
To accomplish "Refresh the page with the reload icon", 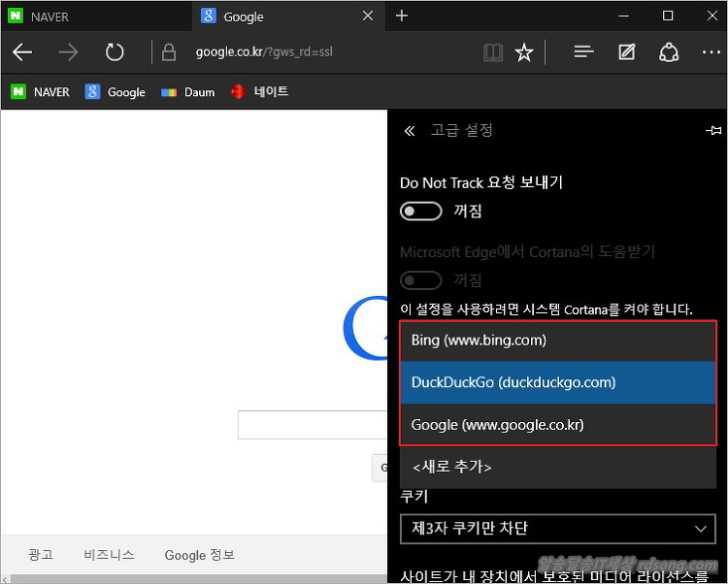I will tap(114, 52).
